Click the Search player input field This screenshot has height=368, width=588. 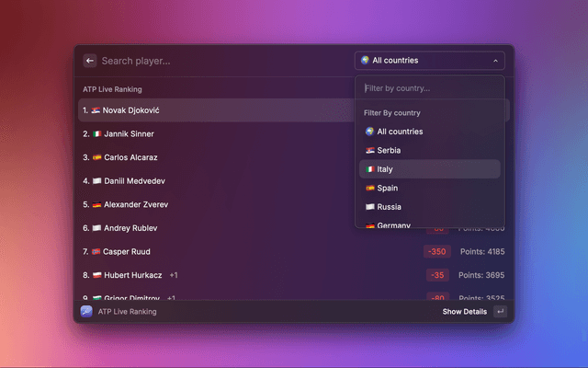click(220, 61)
